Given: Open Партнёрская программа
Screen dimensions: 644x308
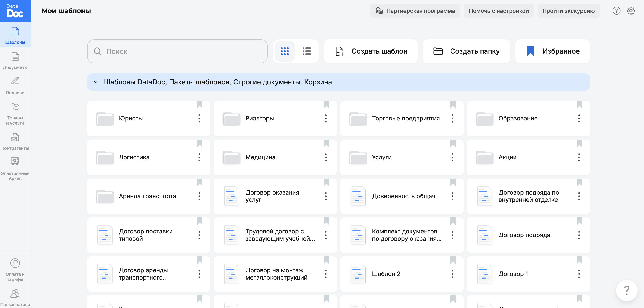Looking at the screenshot, I should pyautogui.click(x=415, y=11).
